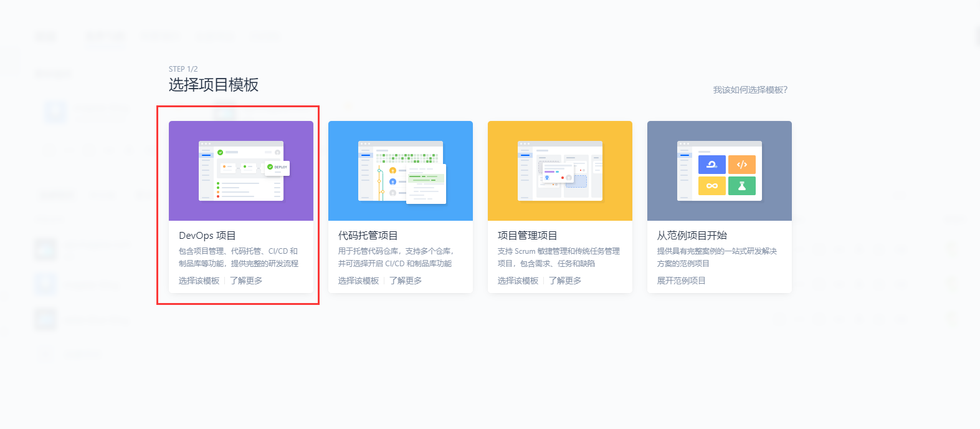Click the 项目管理项目 yellow template thumbnail
Screen dimensions: 980x429
[560, 171]
